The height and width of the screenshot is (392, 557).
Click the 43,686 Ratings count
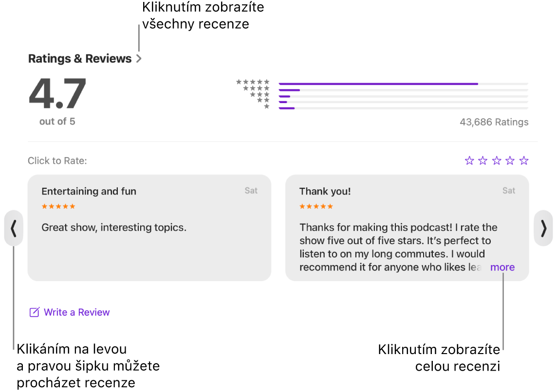pos(494,122)
